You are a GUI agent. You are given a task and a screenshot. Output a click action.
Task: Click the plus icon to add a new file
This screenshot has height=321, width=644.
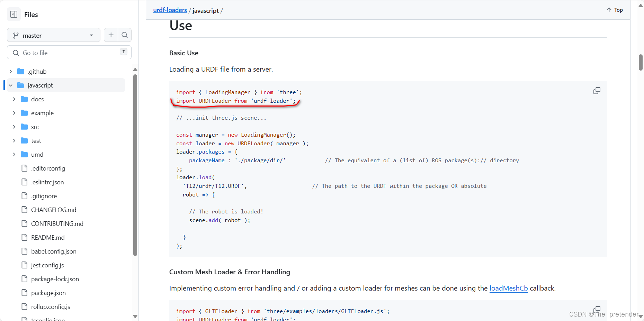111,35
